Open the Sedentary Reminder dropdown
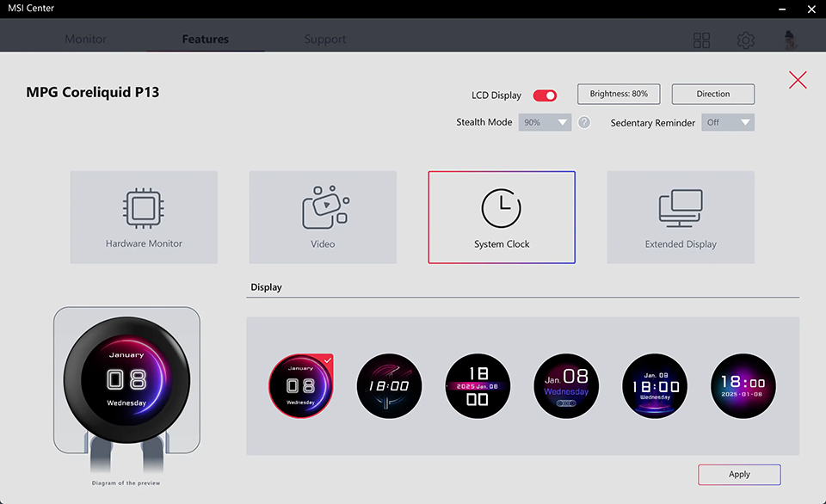The width and height of the screenshot is (826, 504). (727, 122)
